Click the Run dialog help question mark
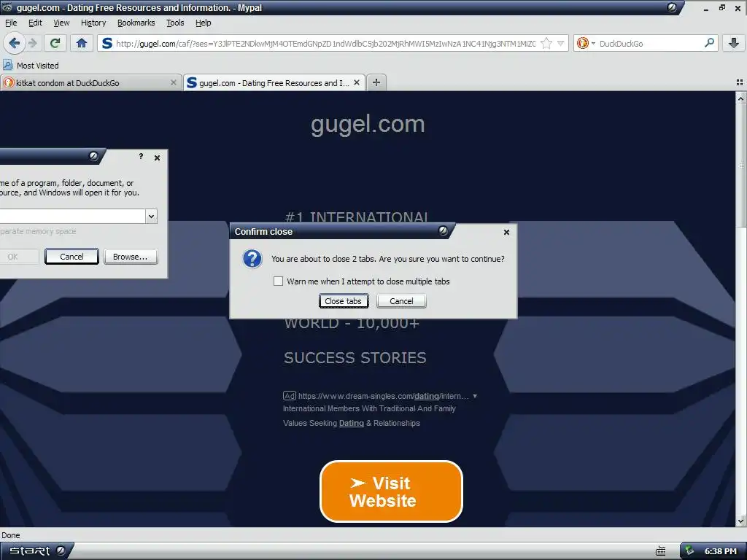Screen dimensions: 747x560 [141, 156]
